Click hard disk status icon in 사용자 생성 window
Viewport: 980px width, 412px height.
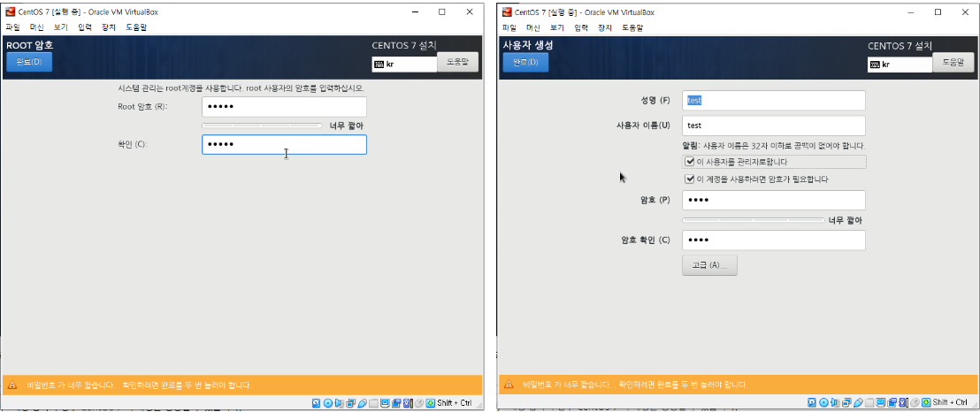(813, 403)
